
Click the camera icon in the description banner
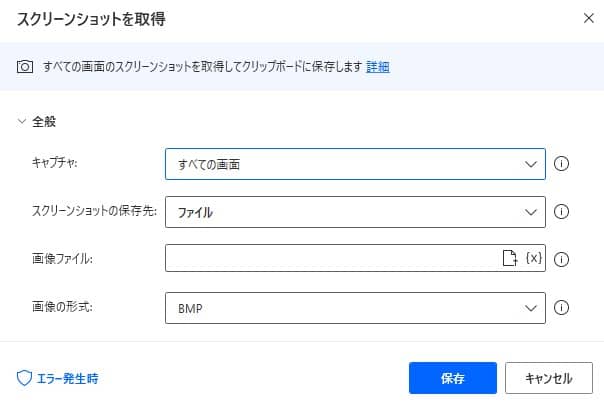25,67
